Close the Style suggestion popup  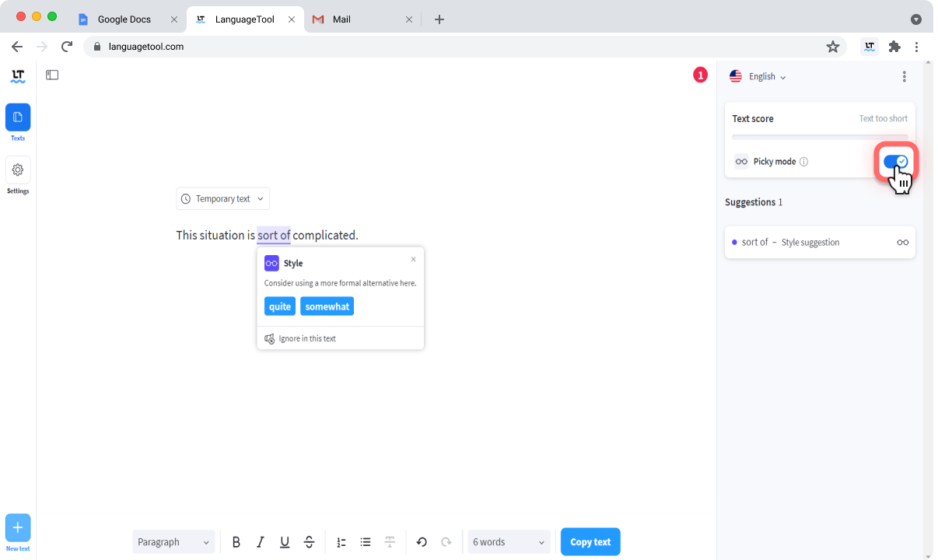(413, 259)
